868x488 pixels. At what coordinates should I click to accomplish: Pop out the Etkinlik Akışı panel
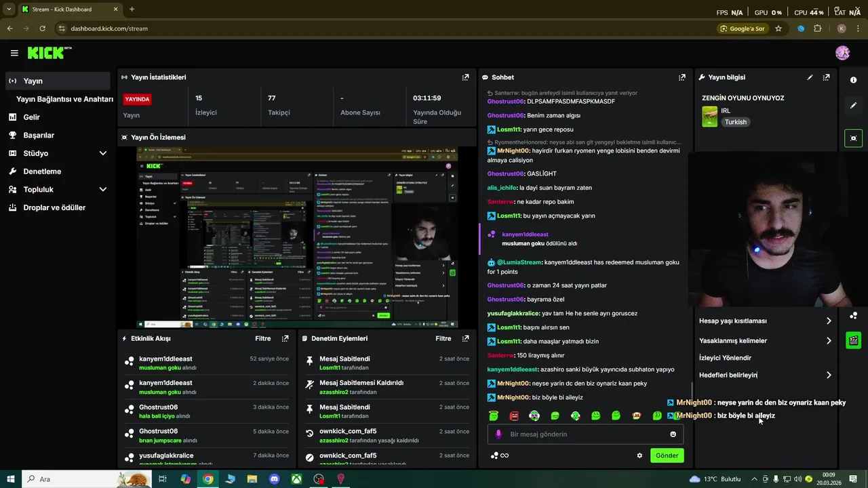(285, 338)
